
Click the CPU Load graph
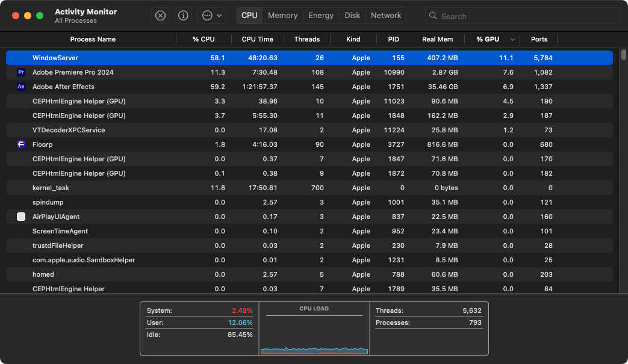[314, 329]
